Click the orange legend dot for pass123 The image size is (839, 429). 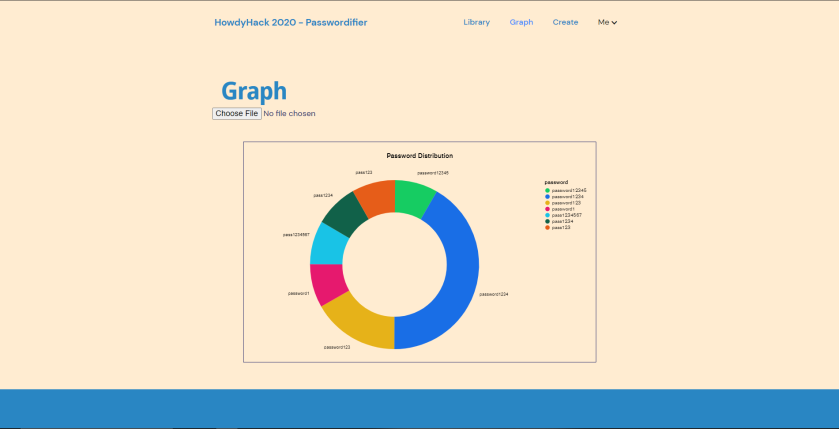pyautogui.click(x=547, y=227)
